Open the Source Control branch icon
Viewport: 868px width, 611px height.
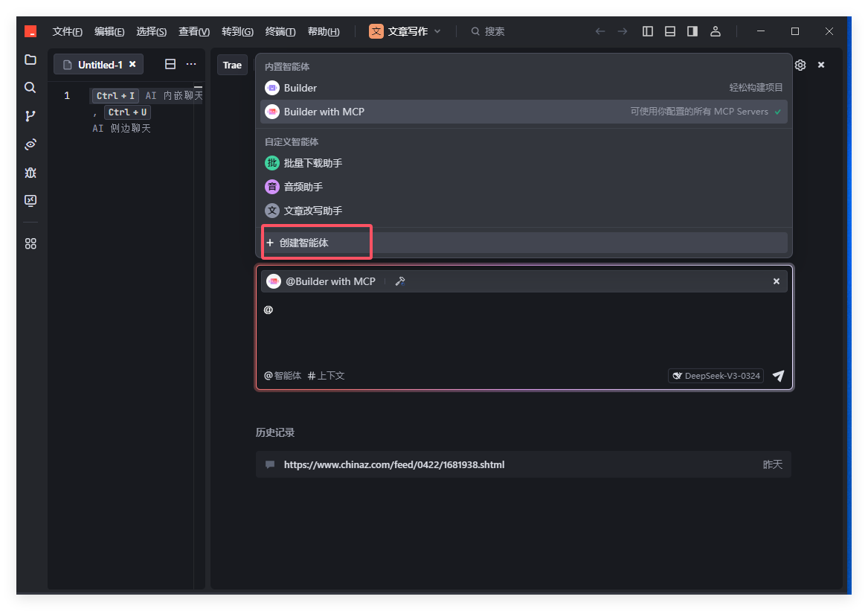click(x=30, y=116)
